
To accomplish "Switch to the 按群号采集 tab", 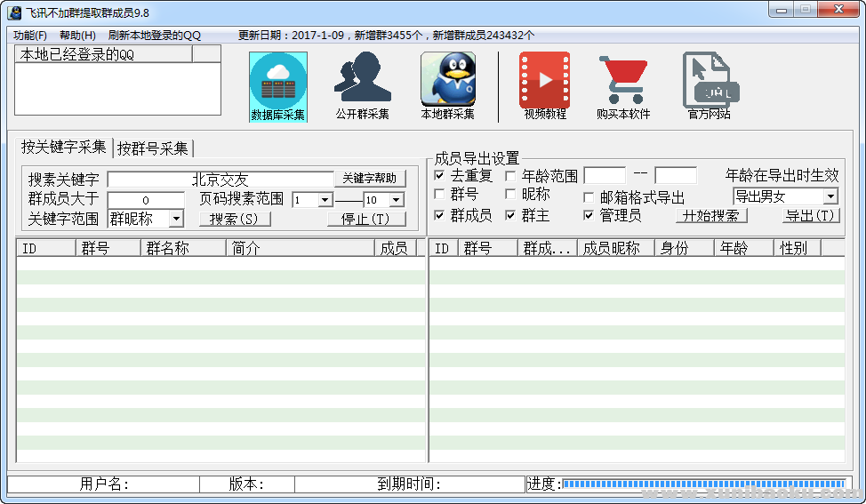I will click(153, 148).
